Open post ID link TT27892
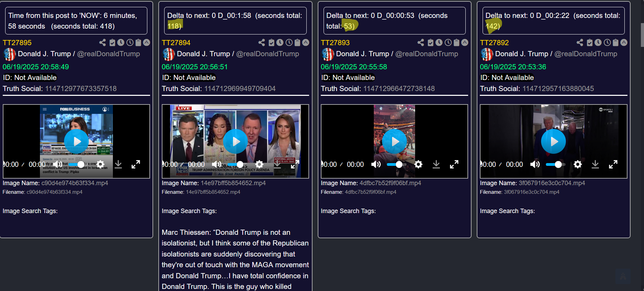 pos(494,43)
